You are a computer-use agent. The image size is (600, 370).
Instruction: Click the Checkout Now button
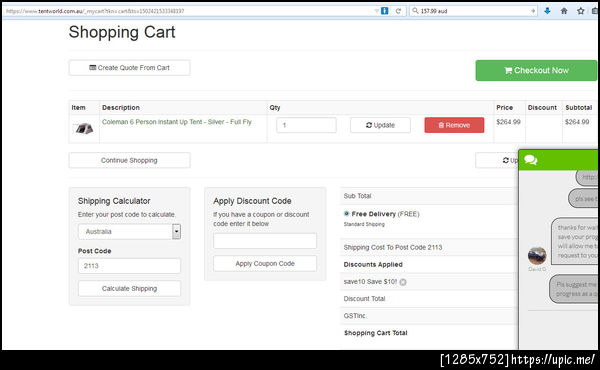tap(536, 70)
